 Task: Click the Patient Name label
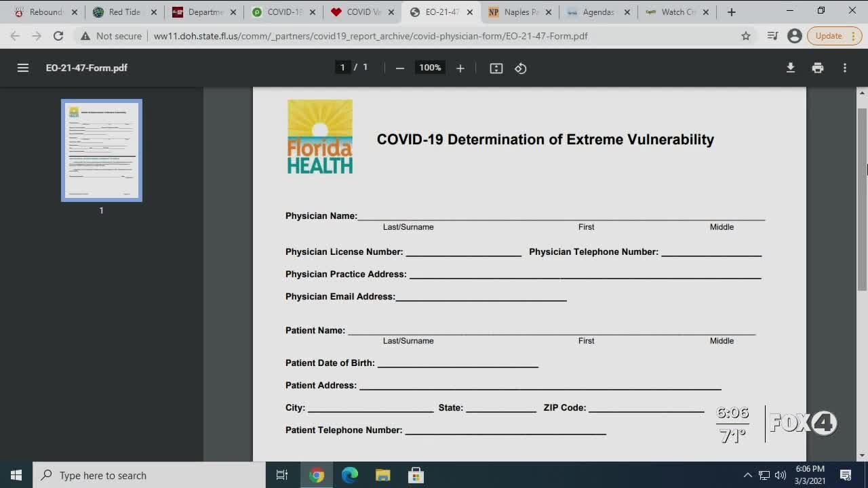(x=315, y=331)
